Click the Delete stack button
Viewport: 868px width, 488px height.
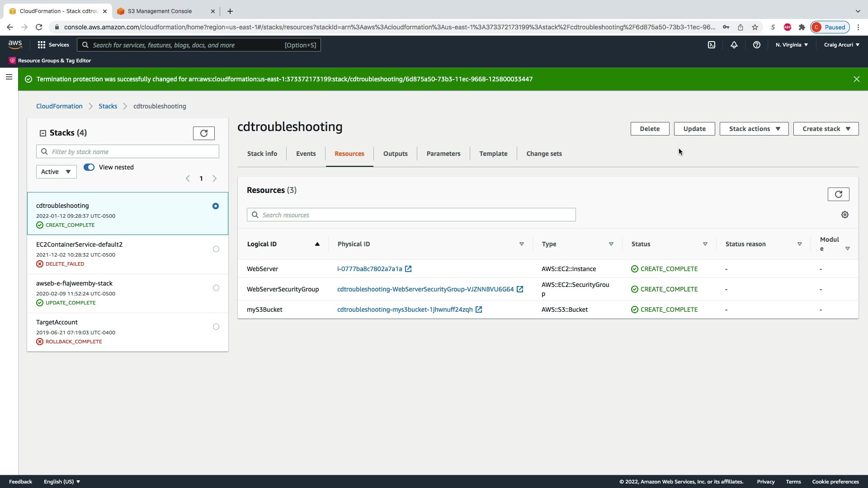650,129
